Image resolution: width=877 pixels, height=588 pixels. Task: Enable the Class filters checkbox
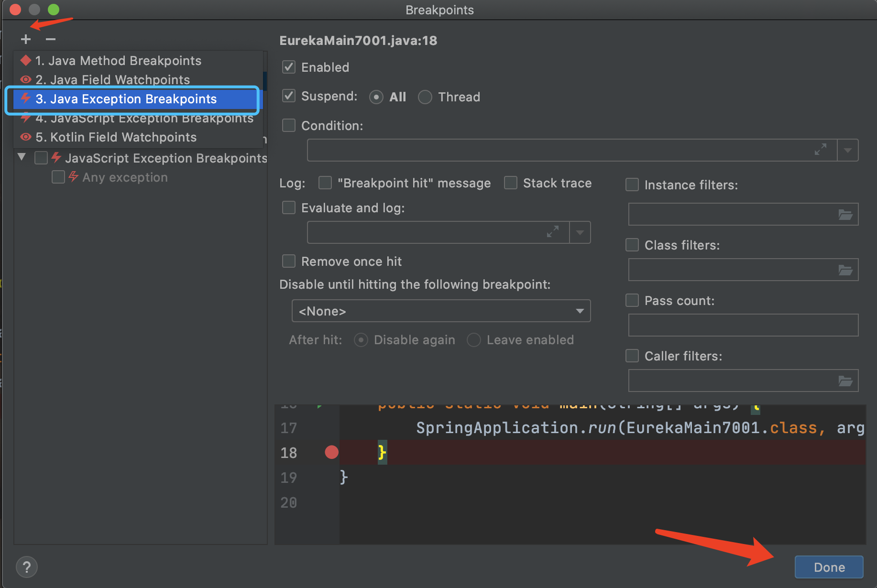(632, 245)
